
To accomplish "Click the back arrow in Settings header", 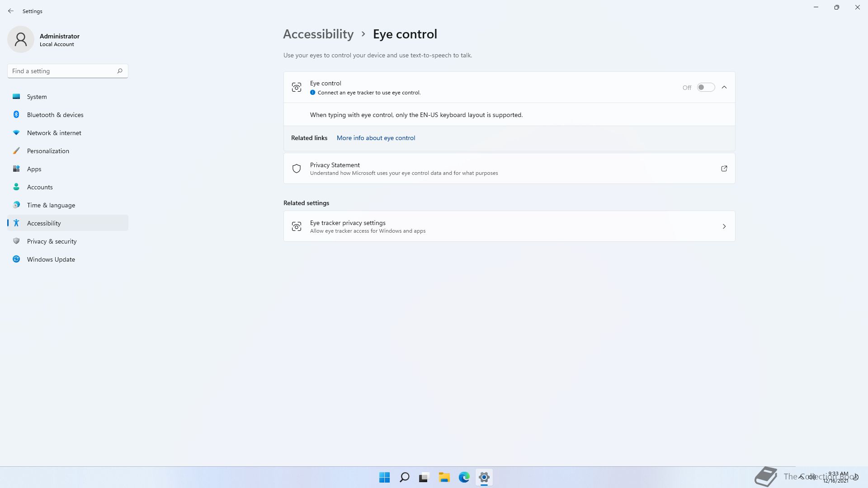I will point(11,11).
